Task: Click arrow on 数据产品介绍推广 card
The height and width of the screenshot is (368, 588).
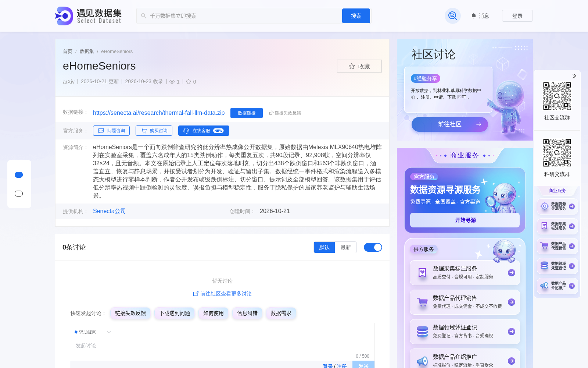Action: coord(512,361)
